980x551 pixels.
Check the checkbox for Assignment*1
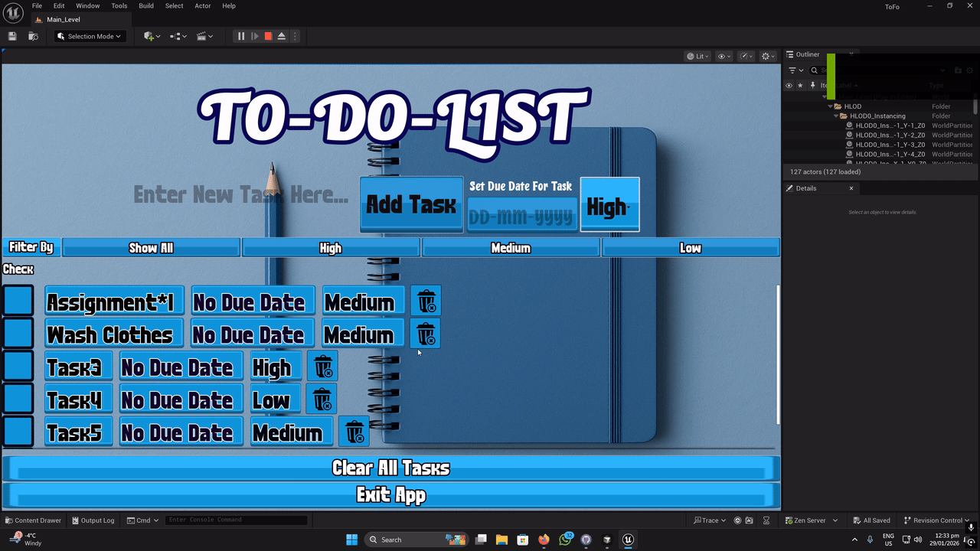pos(18,300)
